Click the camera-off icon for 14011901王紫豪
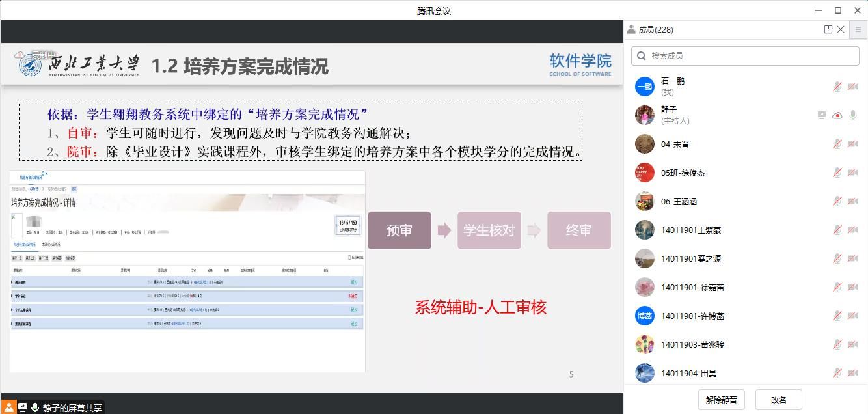 pyautogui.click(x=852, y=230)
